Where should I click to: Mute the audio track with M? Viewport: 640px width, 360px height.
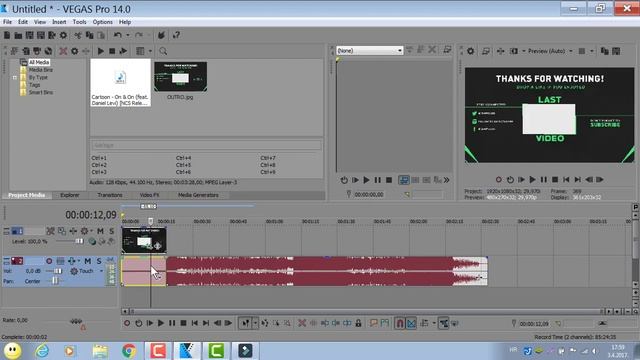pyautogui.click(x=87, y=261)
